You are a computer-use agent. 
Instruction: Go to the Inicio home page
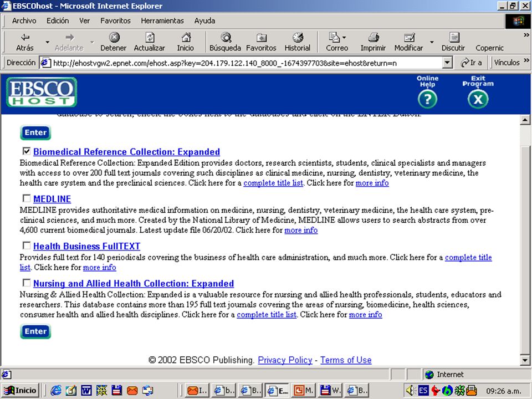185,42
